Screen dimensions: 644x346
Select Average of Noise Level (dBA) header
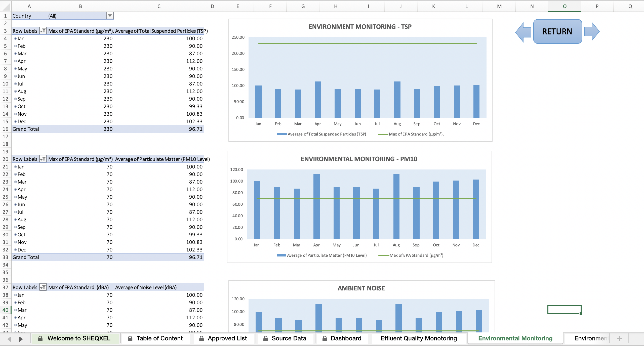[x=159, y=287]
